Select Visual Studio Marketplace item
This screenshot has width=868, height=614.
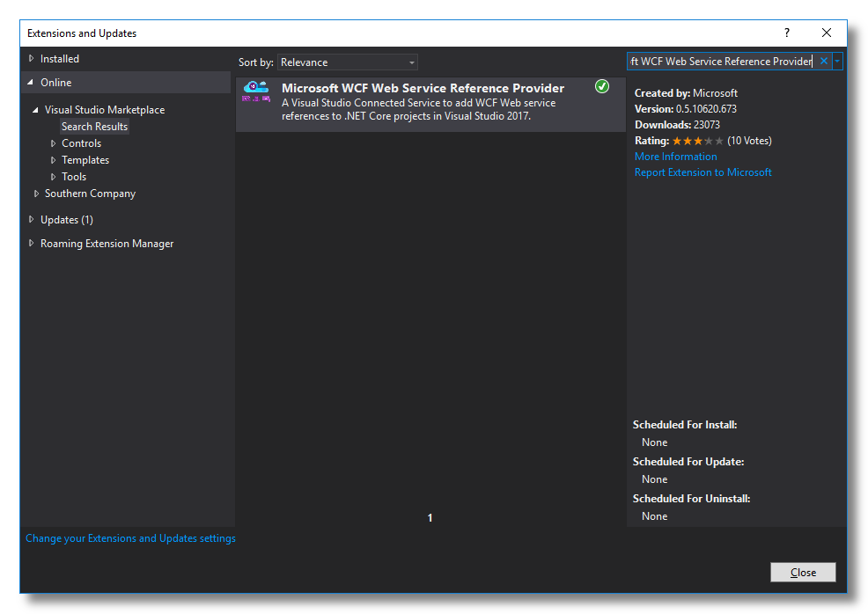tap(105, 110)
